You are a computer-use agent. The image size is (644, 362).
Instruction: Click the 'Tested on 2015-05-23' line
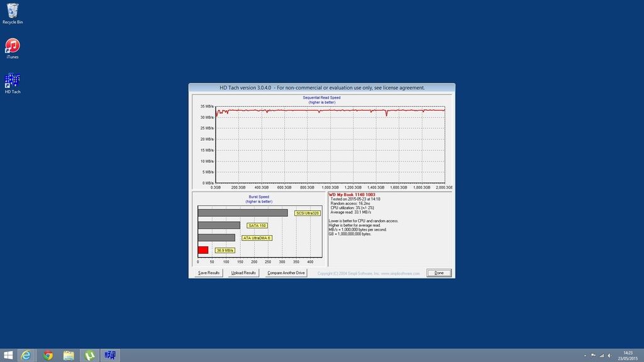(x=355, y=199)
